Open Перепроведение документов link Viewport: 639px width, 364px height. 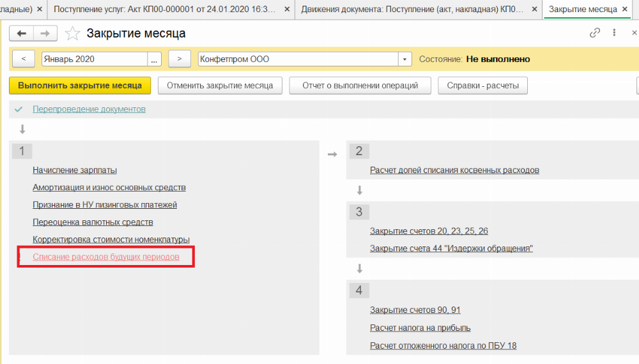[89, 109]
